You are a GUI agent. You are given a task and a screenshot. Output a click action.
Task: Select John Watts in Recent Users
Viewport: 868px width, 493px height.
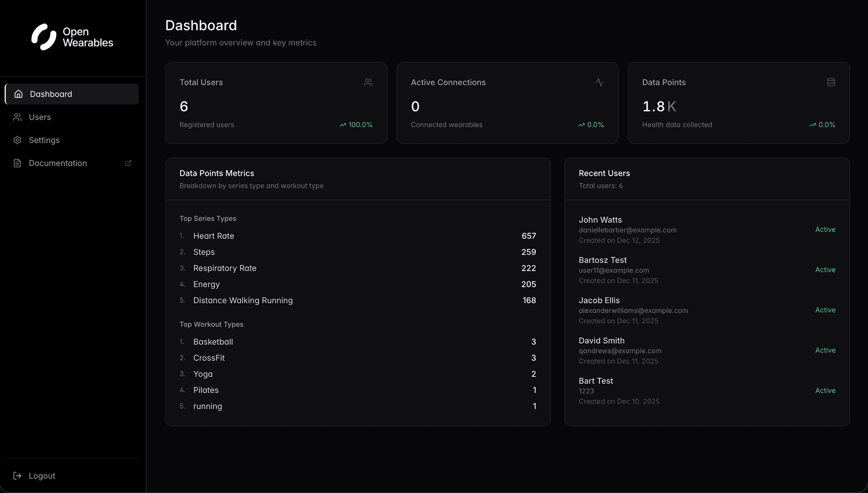(x=600, y=220)
